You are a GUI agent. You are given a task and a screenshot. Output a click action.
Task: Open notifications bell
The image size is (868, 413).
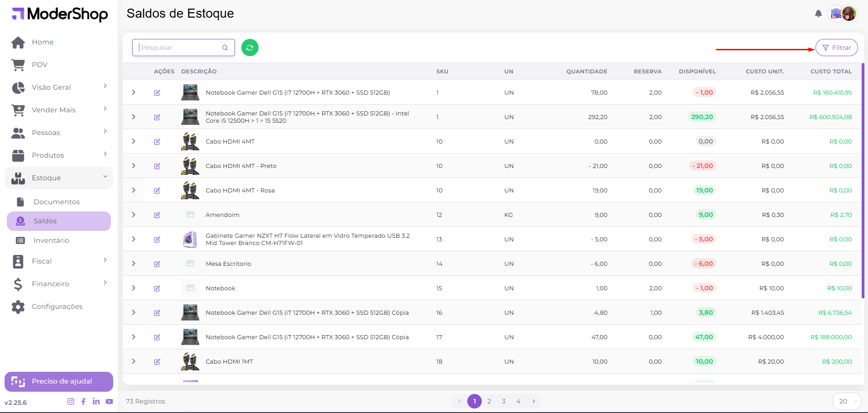[x=818, y=14]
